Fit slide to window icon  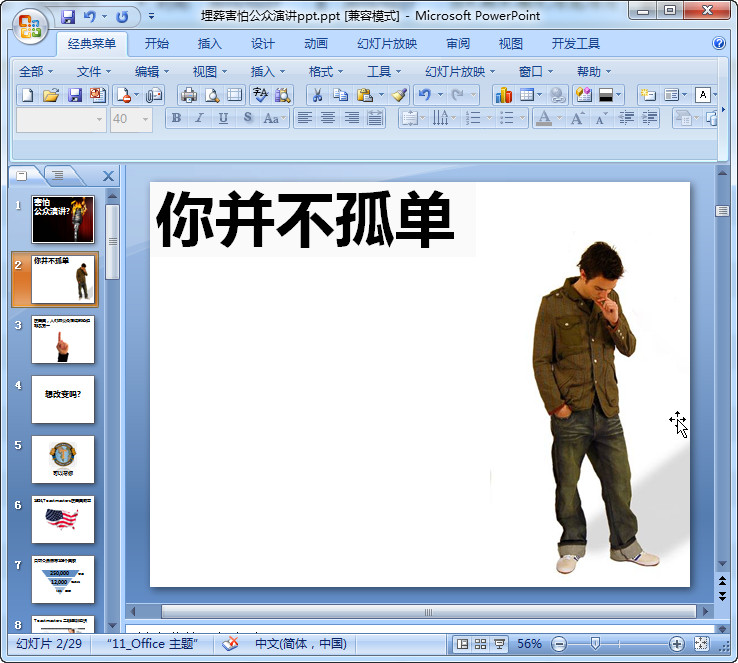[701, 644]
